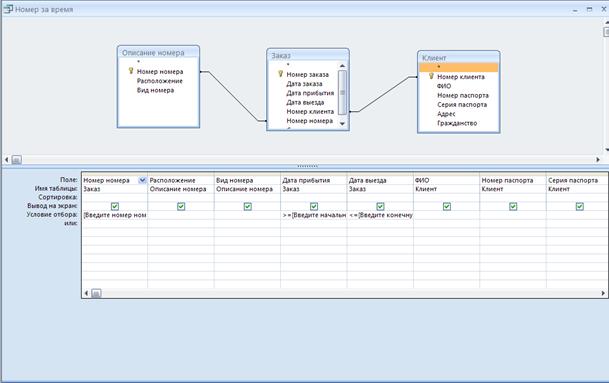Click the Расположение field cell in the grid
The image size is (609, 383).
click(181, 180)
